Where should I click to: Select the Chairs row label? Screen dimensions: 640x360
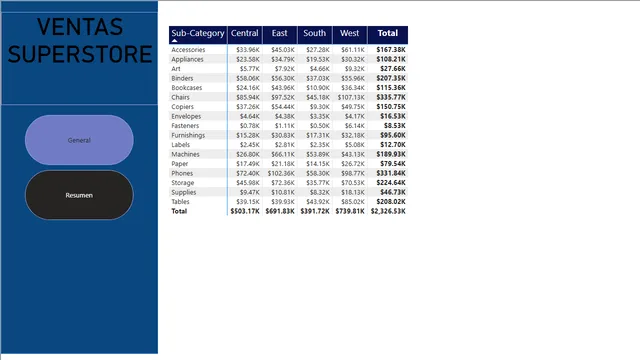point(180,97)
